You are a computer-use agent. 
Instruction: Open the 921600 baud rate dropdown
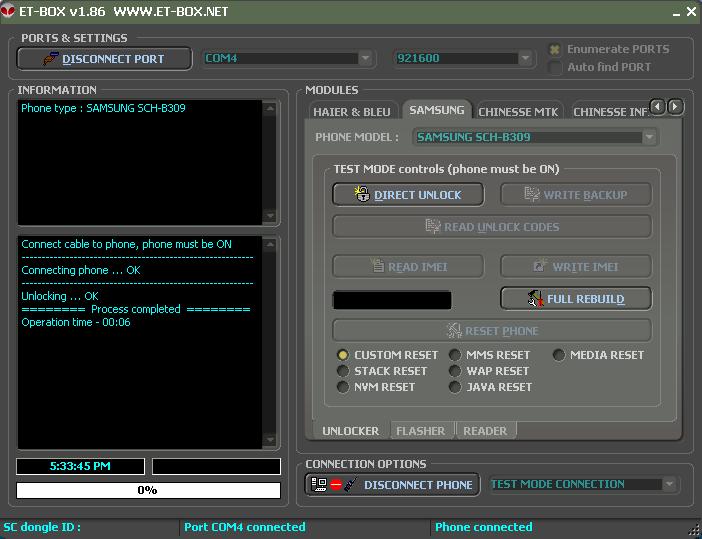525,58
